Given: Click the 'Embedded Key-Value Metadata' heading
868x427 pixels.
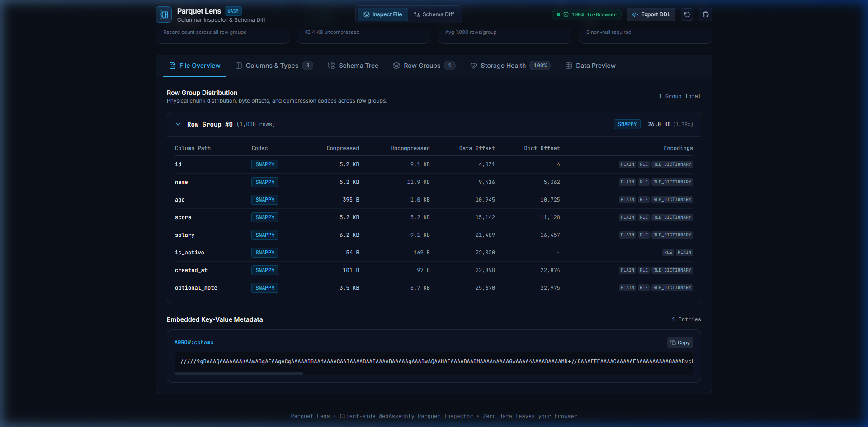Looking at the screenshot, I should coord(215,319).
